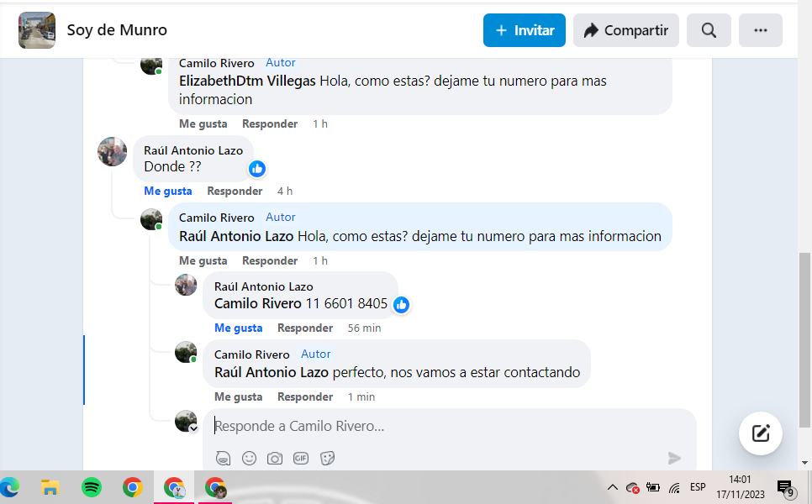Image resolution: width=812 pixels, height=504 pixels.
Task: Open the group search magnifier icon
Action: pos(709,30)
